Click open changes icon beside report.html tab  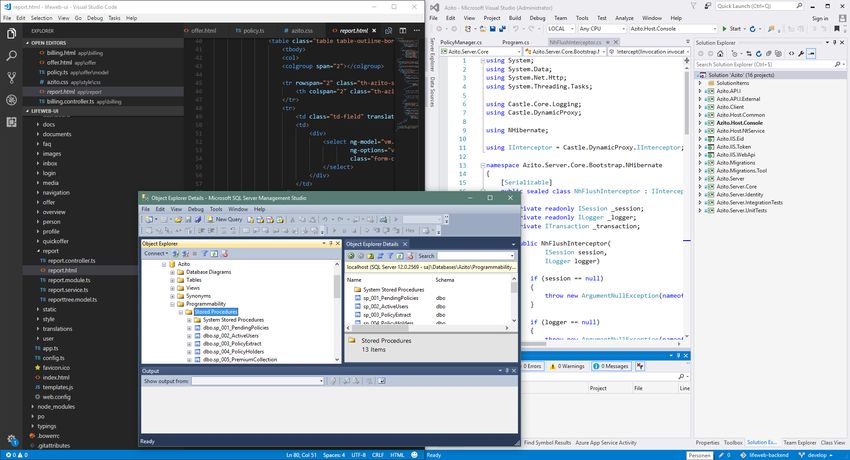[389, 31]
